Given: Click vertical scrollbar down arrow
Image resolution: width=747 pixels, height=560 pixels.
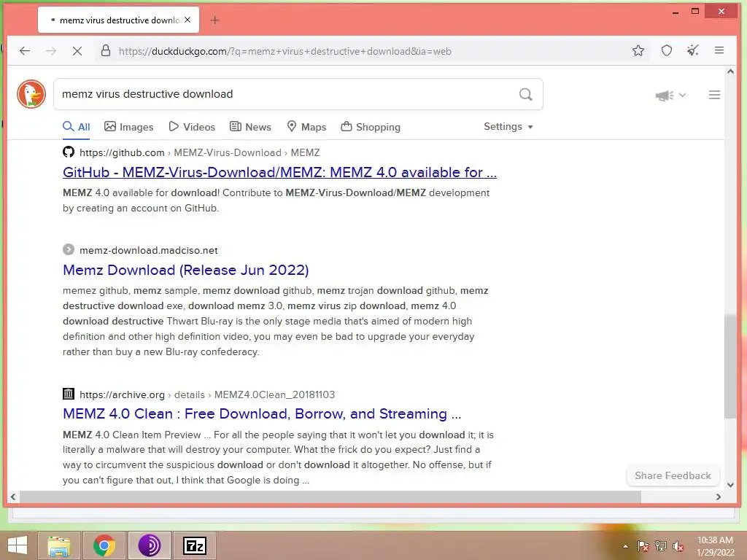Looking at the screenshot, I should [x=730, y=485].
